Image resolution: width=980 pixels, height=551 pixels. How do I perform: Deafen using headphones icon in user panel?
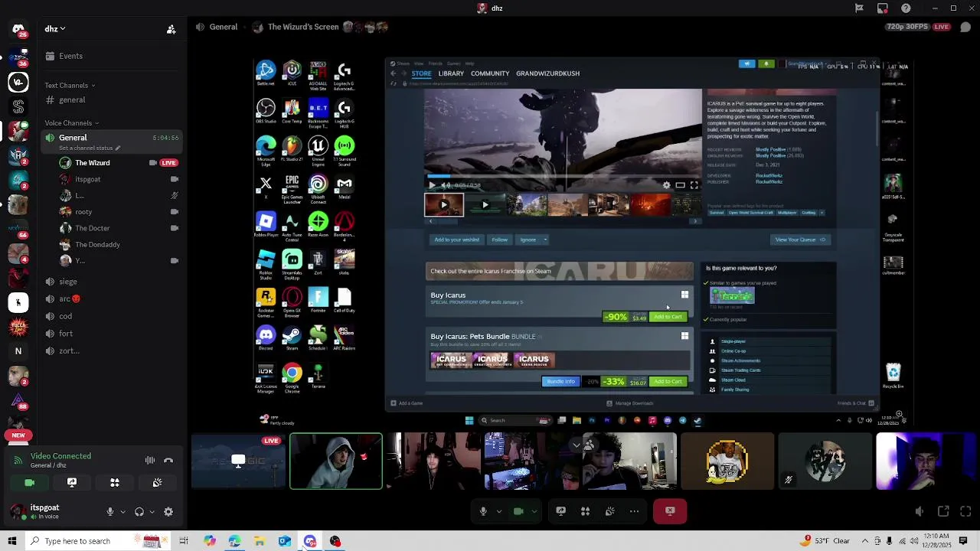(139, 512)
